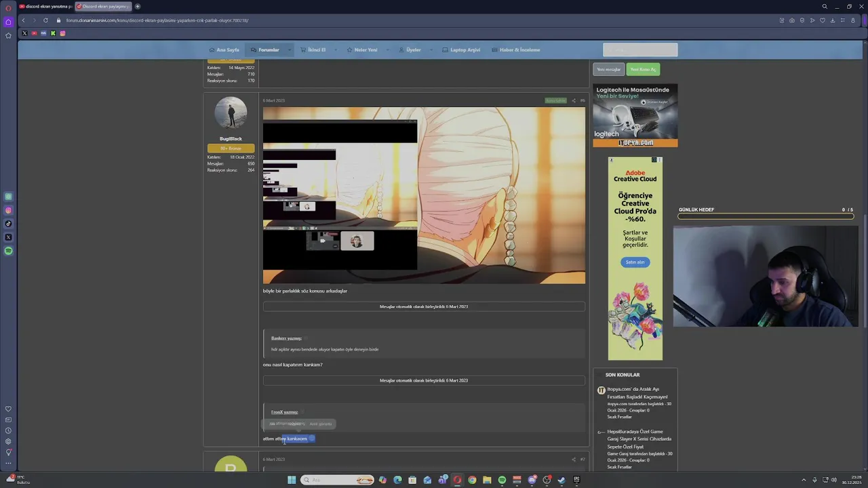This screenshot has height=488, width=868.
Task: Expand the Neler Yeni menu dropdown arrow
Action: click(x=388, y=49)
